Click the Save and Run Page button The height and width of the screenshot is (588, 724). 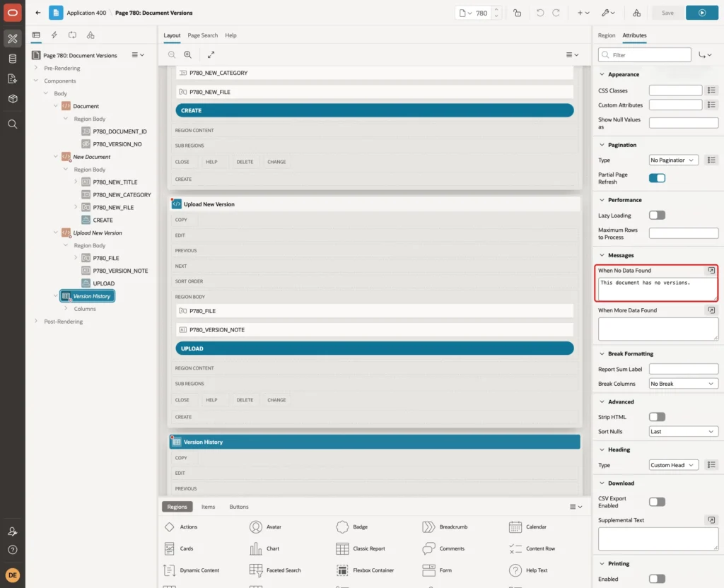tap(701, 13)
